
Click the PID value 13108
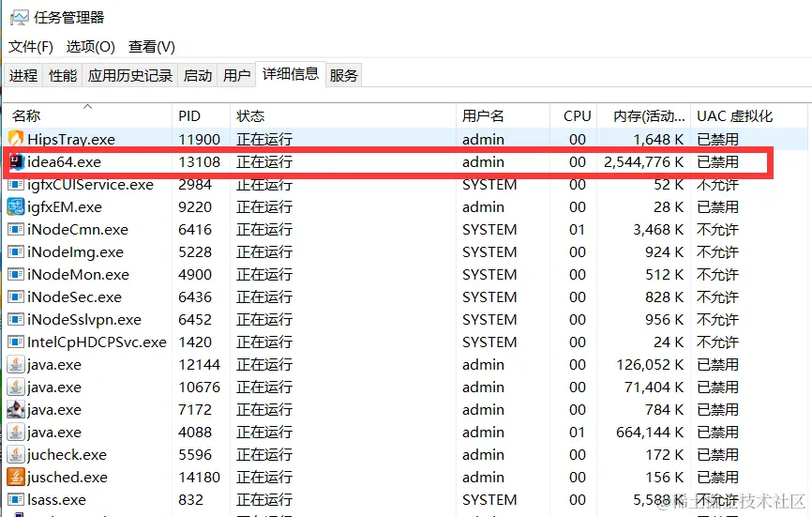point(200,162)
